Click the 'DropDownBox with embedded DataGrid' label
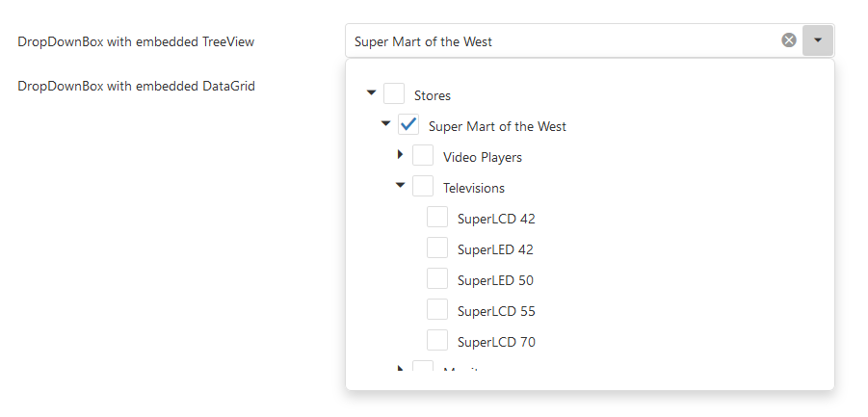Viewport: 868px width, 417px height. (136, 86)
